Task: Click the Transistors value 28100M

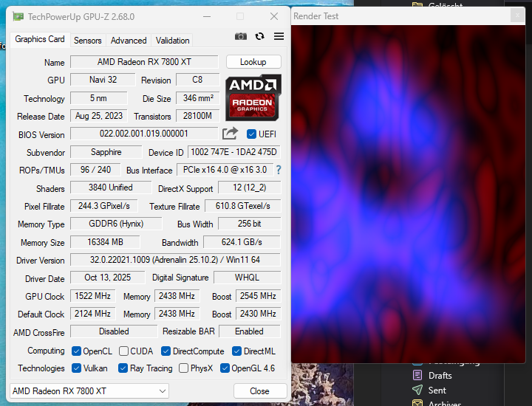Action: (197, 116)
